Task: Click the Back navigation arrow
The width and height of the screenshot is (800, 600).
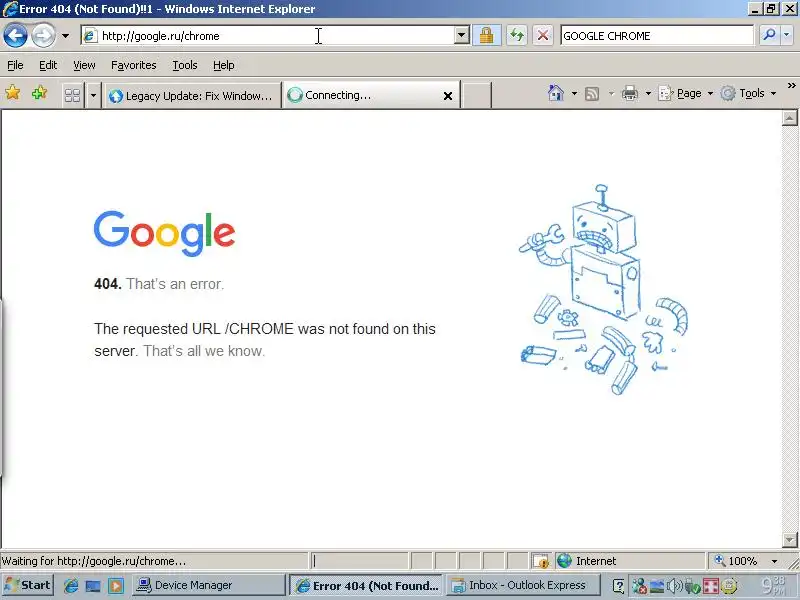Action: coord(15,36)
